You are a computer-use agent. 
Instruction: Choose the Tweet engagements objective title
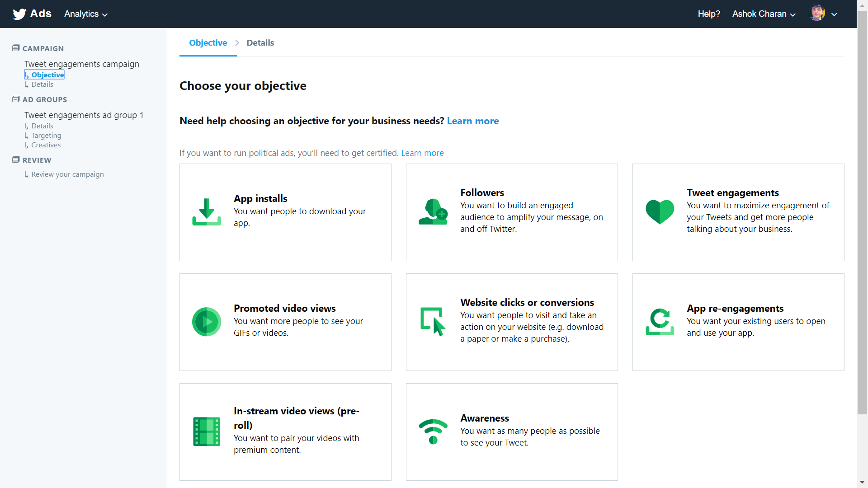[x=733, y=192]
